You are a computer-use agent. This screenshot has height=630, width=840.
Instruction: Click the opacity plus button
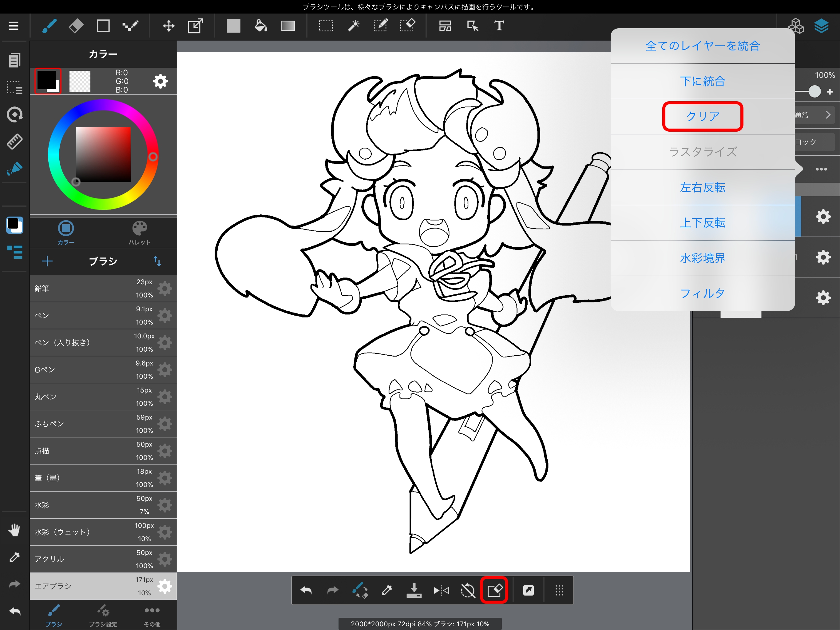point(830,92)
